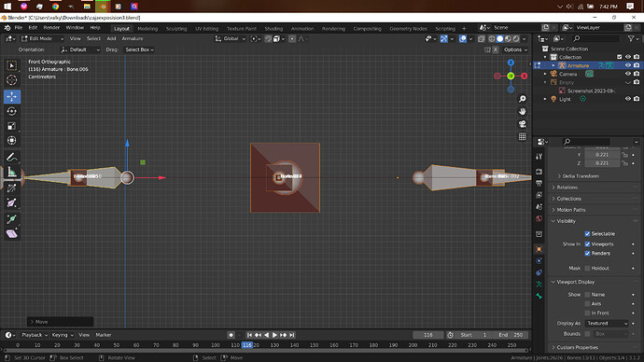This screenshot has height=362, width=644.
Task: Open Display As Textured dropdown
Action: tap(607, 324)
